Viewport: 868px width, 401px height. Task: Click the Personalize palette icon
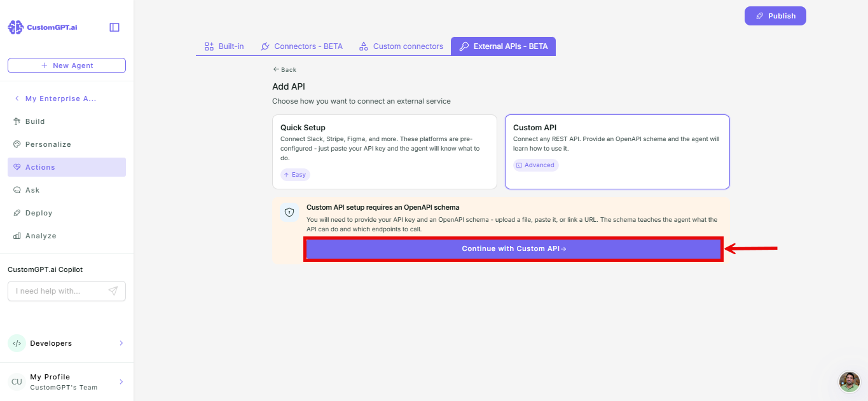17,144
